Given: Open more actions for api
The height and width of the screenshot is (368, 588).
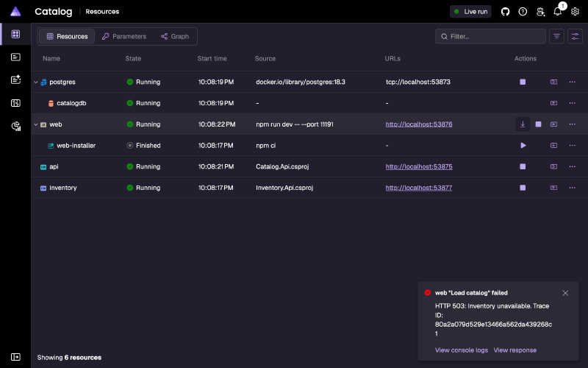Looking at the screenshot, I should (x=573, y=166).
